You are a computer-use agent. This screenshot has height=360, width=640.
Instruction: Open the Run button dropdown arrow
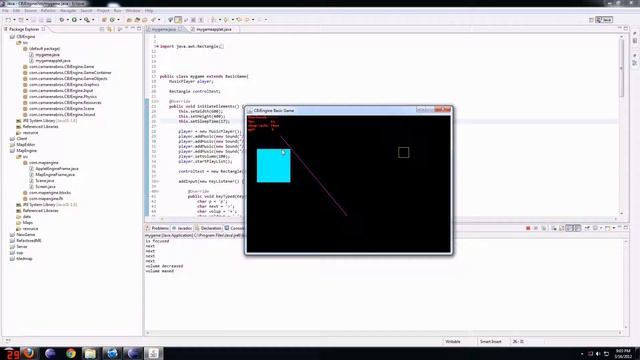point(80,20)
